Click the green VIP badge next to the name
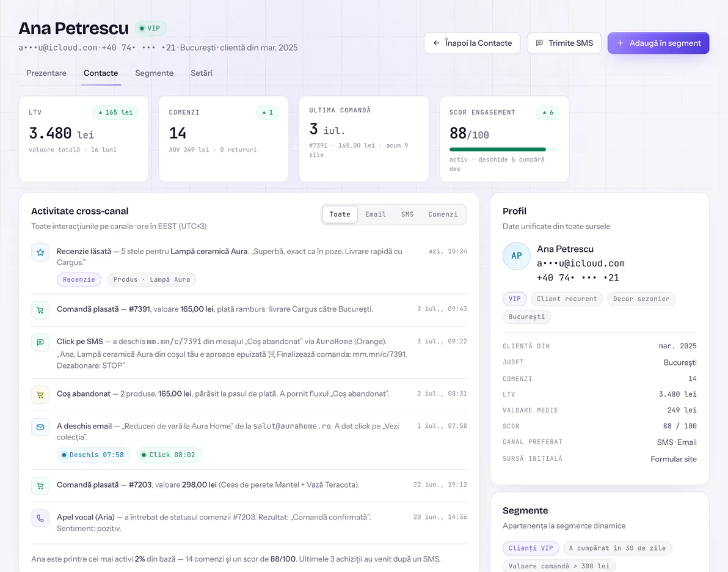This screenshot has width=728, height=572. coord(150,28)
